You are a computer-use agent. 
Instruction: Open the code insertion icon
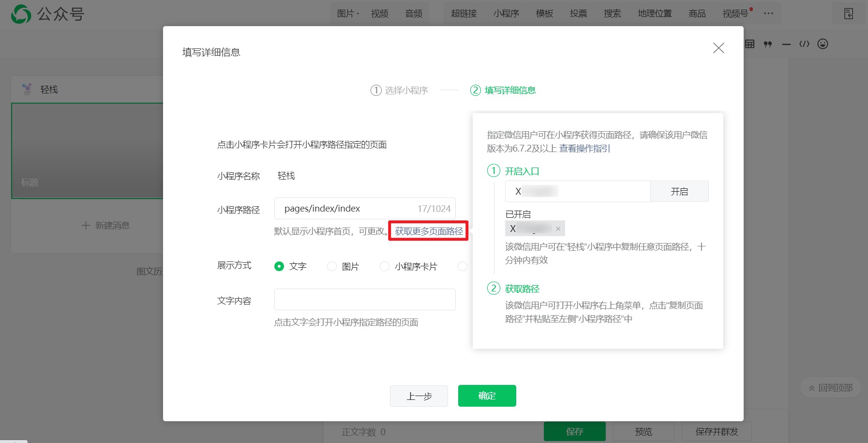point(804,44)
